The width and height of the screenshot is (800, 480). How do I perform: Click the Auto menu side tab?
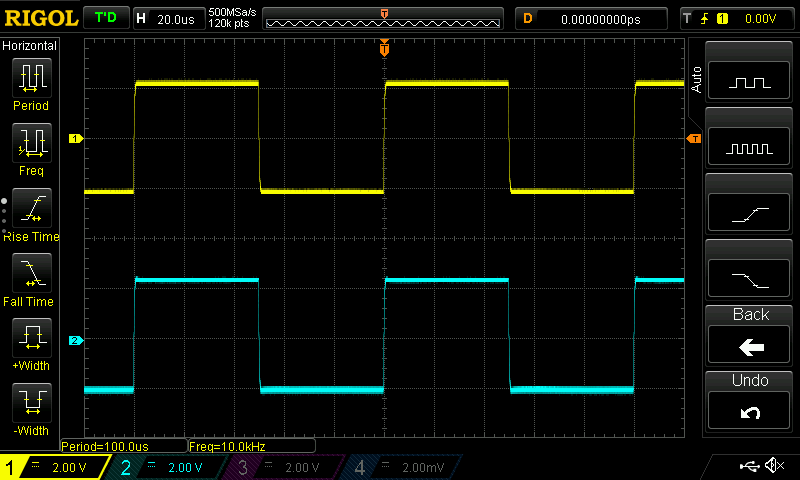click(695, 80)
